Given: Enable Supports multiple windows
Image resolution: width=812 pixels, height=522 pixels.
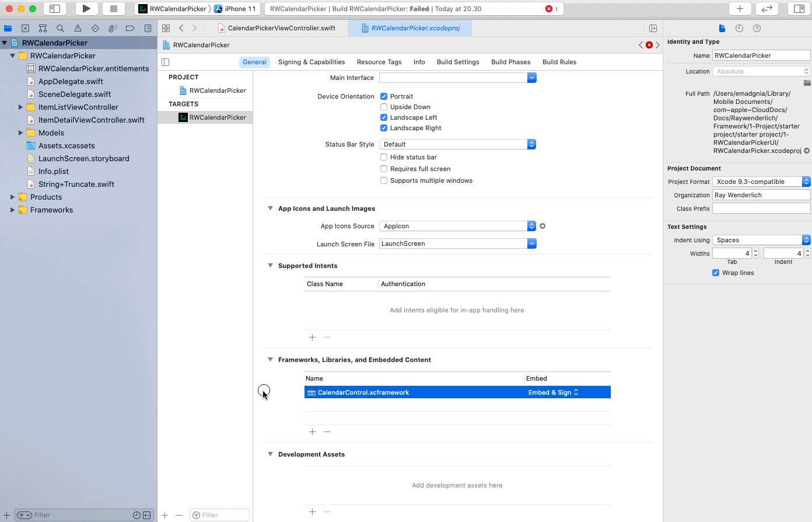Looking at the screenshot, I should 384,180.
